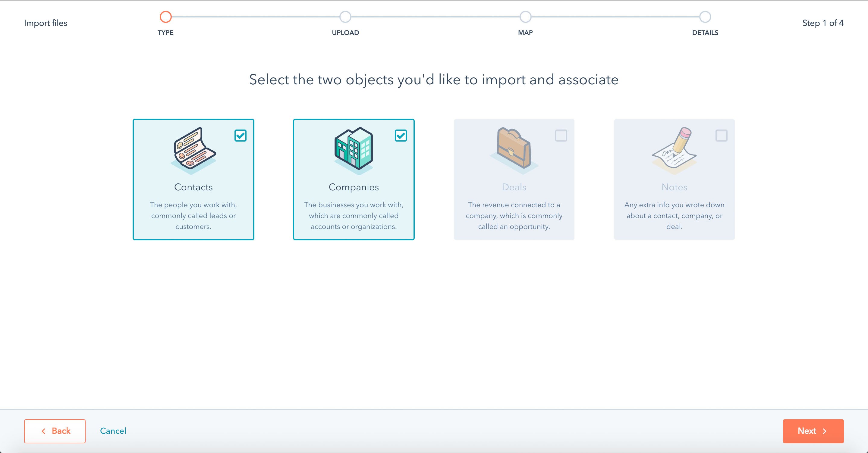The height and width of the screenshot is (453, 868).
Task: Click the Back button
Action: (x=55, y=431)
